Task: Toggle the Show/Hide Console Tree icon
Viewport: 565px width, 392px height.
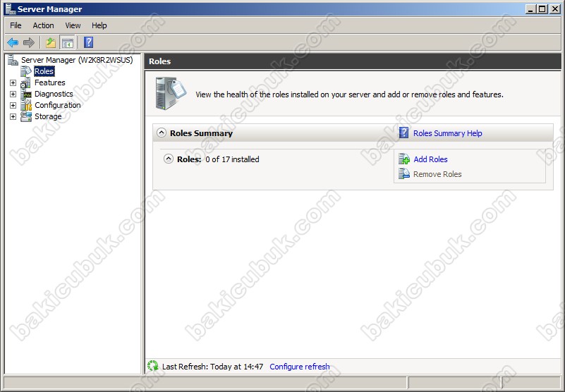Action: 68,42
